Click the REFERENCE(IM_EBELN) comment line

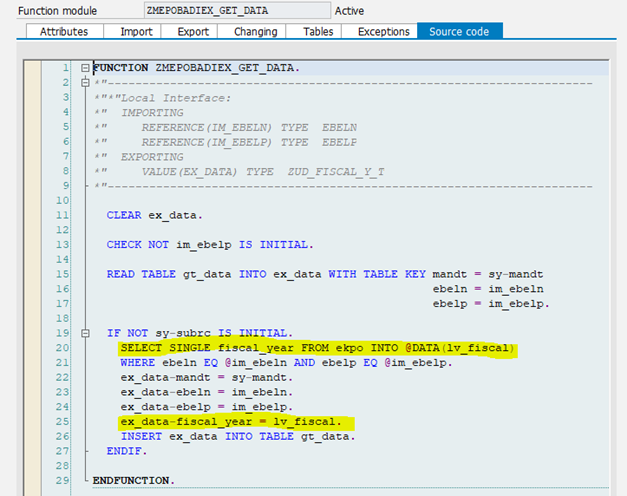(226, 127)
